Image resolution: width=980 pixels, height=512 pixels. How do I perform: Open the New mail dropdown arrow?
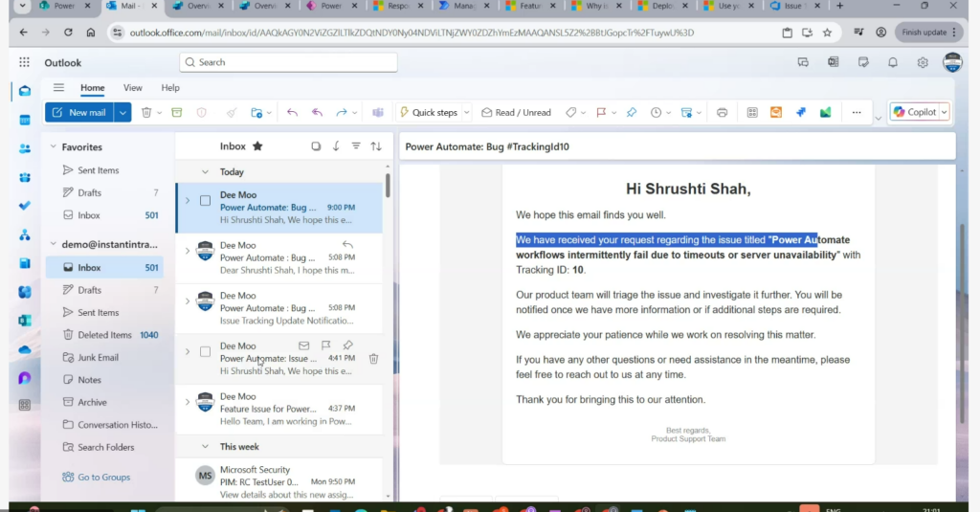pyautogui.click(x=122, y=113)
